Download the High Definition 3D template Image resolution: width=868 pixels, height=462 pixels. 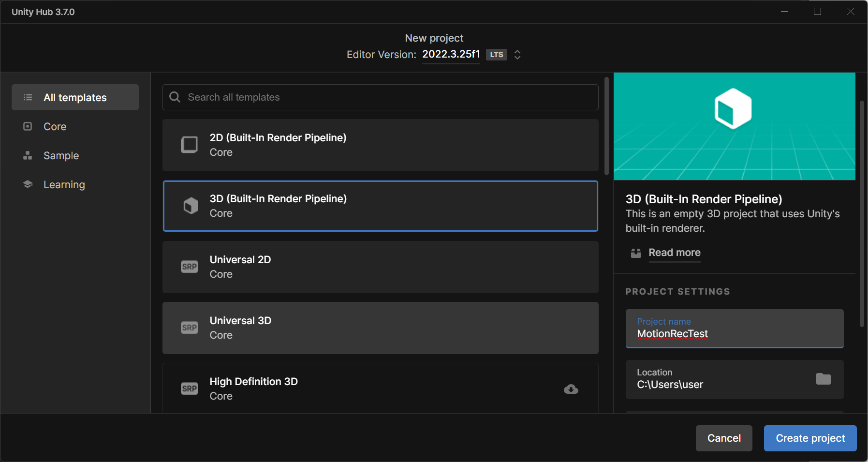tap(571, 389)
